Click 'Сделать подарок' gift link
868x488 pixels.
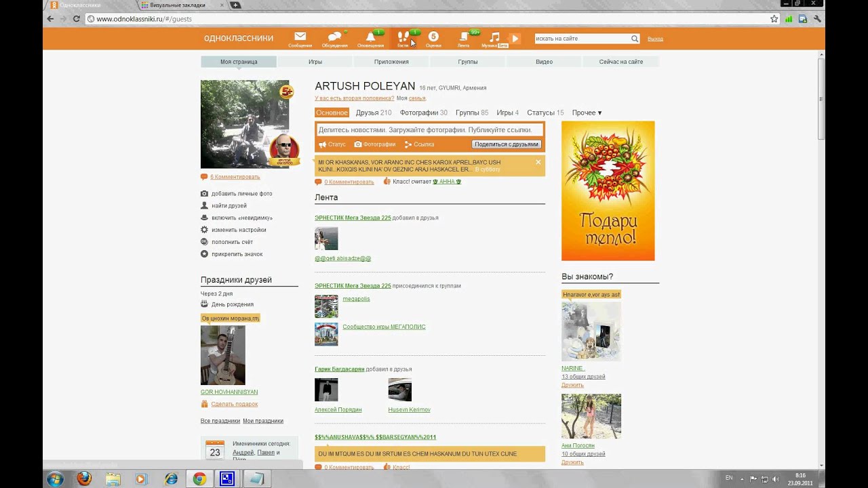(234, 404)
